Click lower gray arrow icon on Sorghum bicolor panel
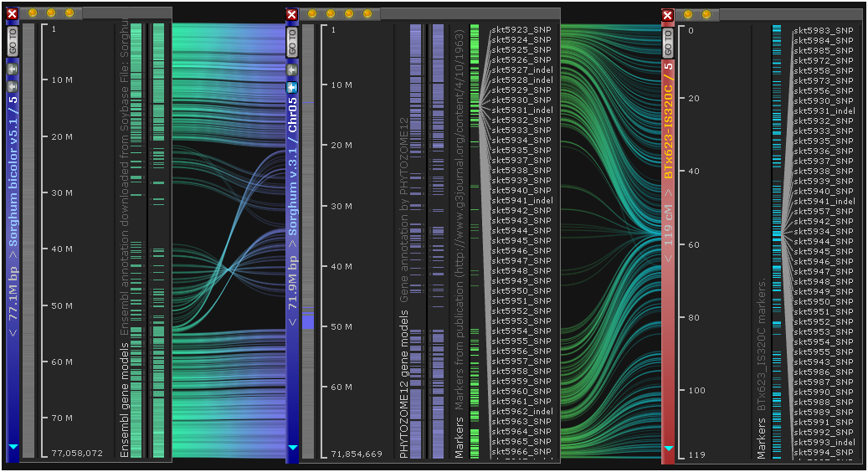Screen dimensions: 868x472 tap(12, 86)
